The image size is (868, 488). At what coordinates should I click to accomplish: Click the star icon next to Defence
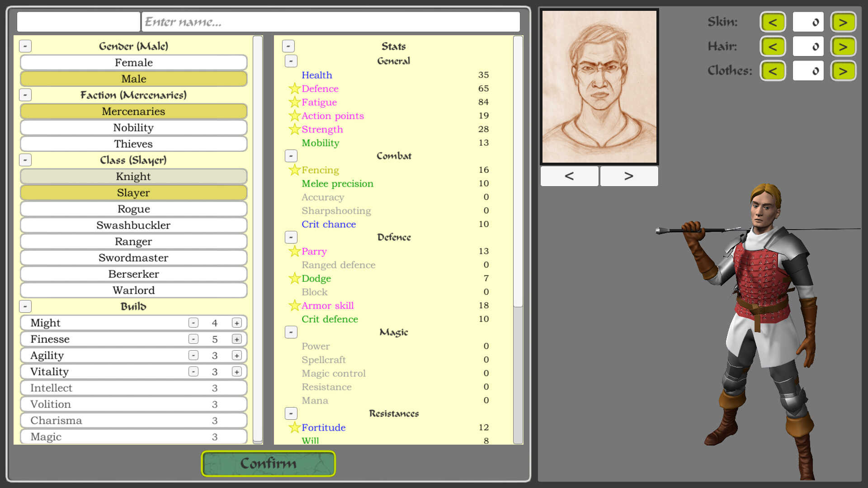coord(294,89)
